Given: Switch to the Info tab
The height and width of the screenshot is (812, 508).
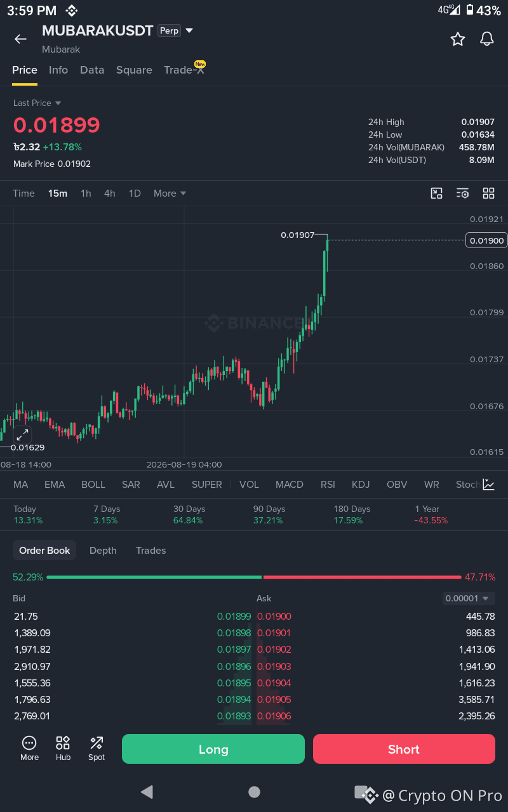Looking at the screenshot, I should pyautogui.click(x=58, y=70).
